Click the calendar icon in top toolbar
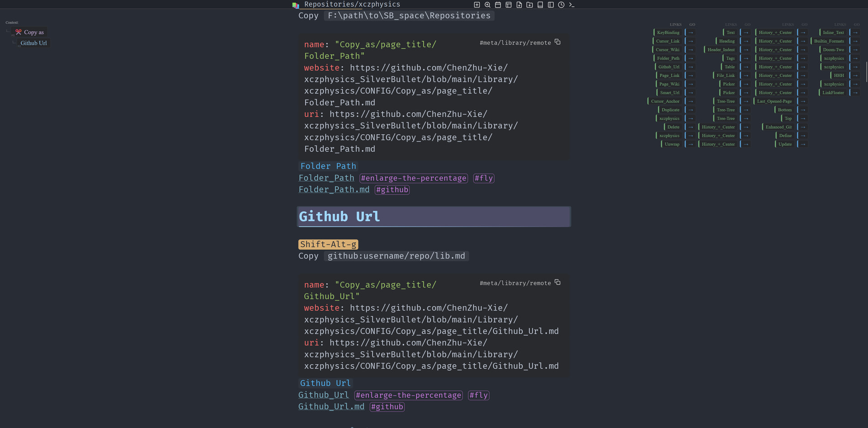 tap(498, 5)
